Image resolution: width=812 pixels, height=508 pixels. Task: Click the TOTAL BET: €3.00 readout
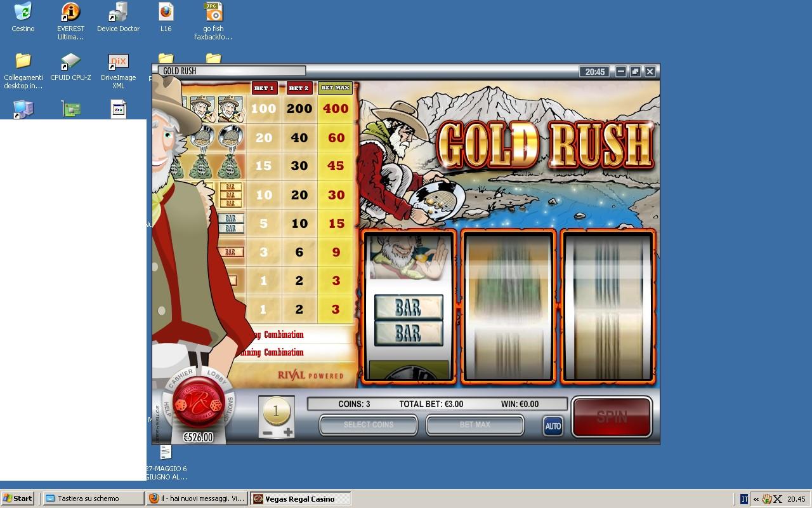coord(431,404)
